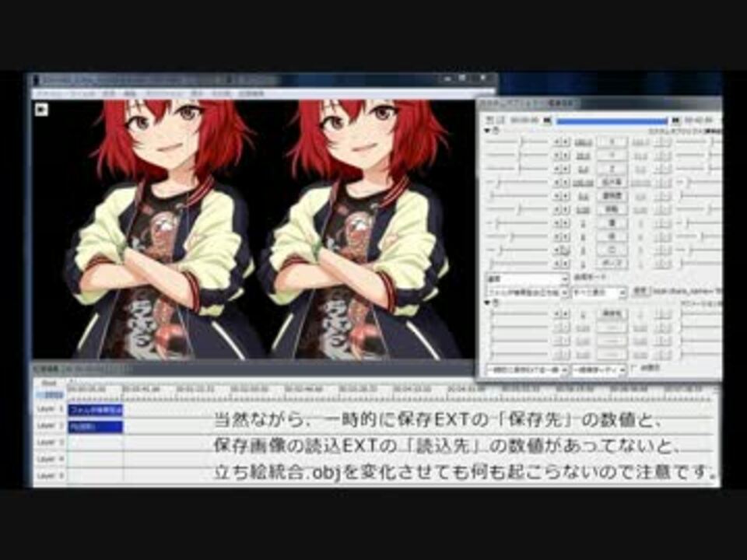Click the 透明度 parameter button
This screenshot has height=560, width=747.
click(x=612, y=196)
